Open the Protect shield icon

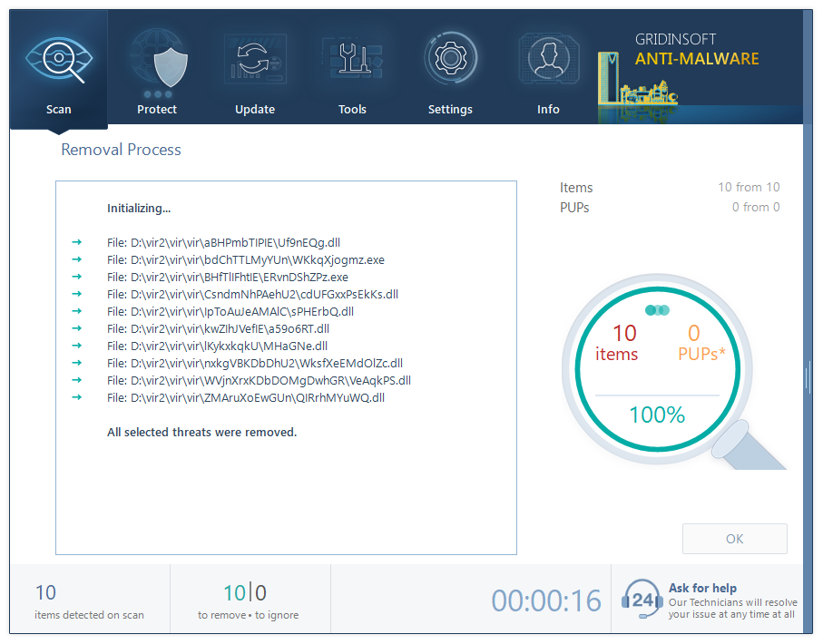[x=157, y=60]
